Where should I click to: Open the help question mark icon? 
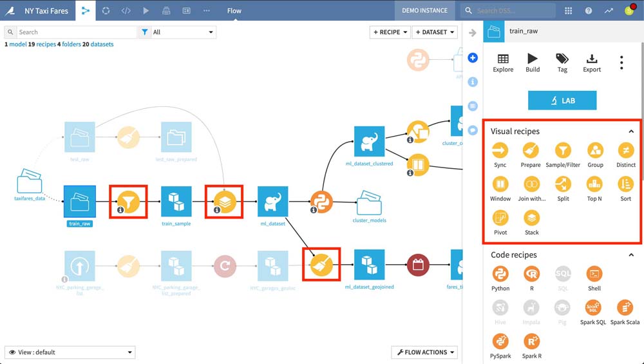(x=589, y=11)
